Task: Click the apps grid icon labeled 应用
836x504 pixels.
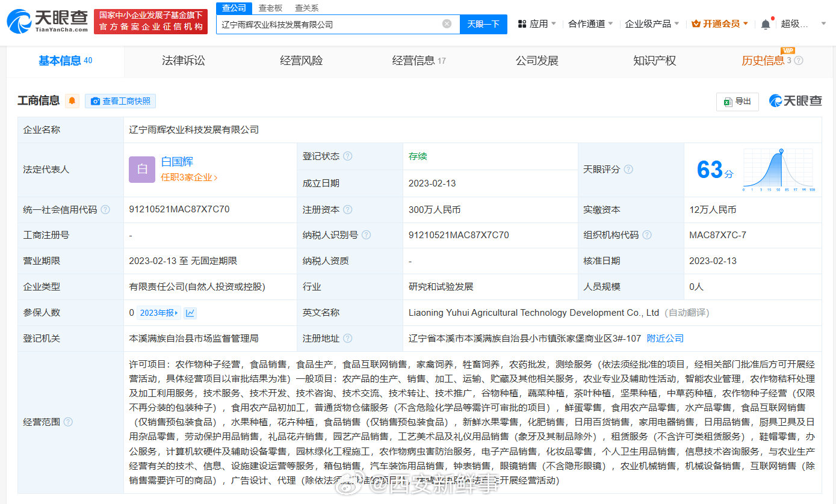Action: click(x=522, y=24)
